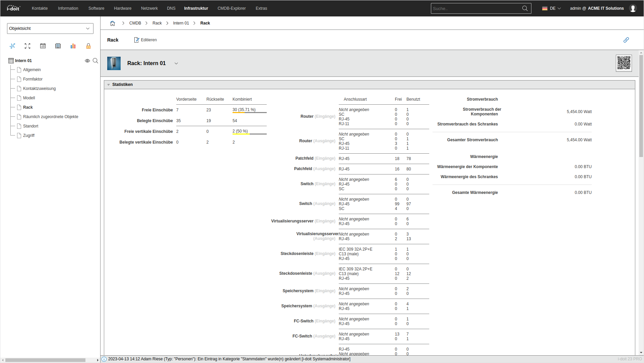Open the Hardware menu

coord(123,8)
